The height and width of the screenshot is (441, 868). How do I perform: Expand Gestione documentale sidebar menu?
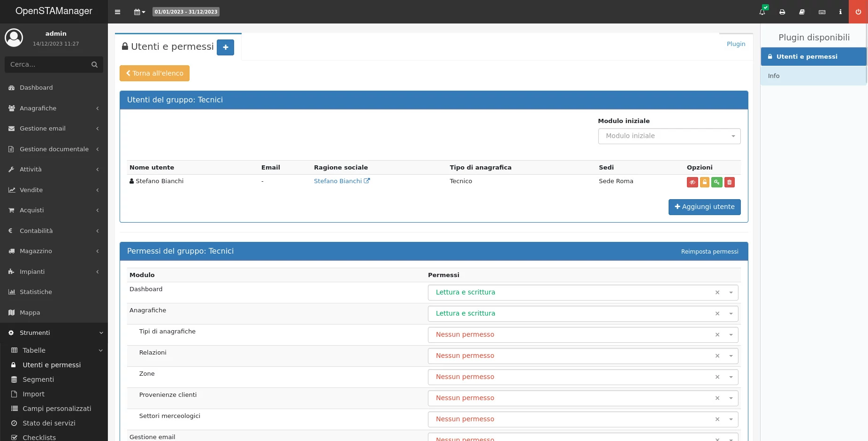(x=54, y=149)
